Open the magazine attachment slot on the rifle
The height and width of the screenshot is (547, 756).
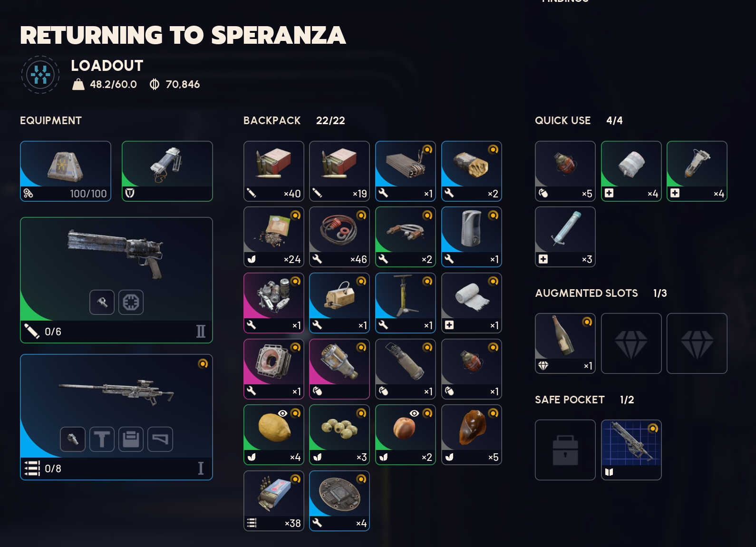click(x=131, y=439)
